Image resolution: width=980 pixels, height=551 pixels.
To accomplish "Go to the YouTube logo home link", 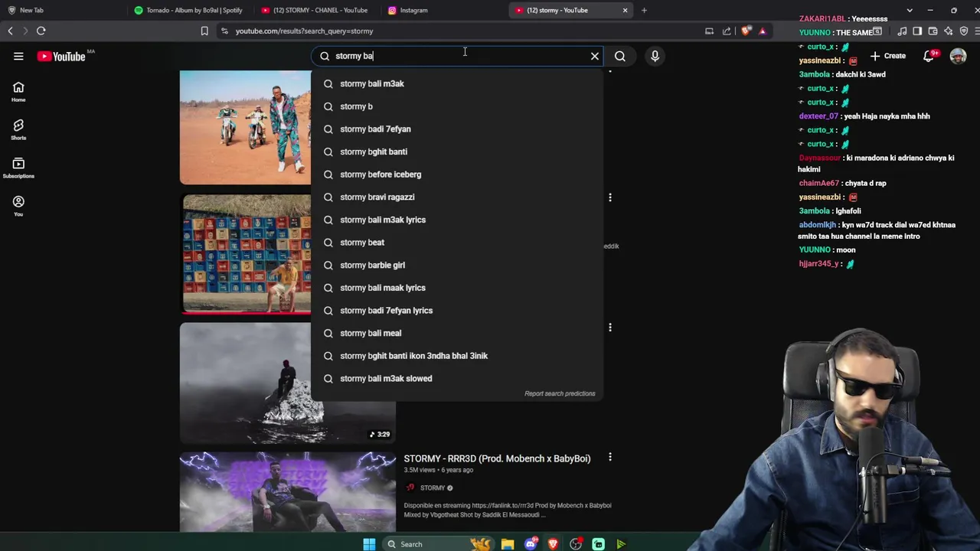I will click(60, 56).
